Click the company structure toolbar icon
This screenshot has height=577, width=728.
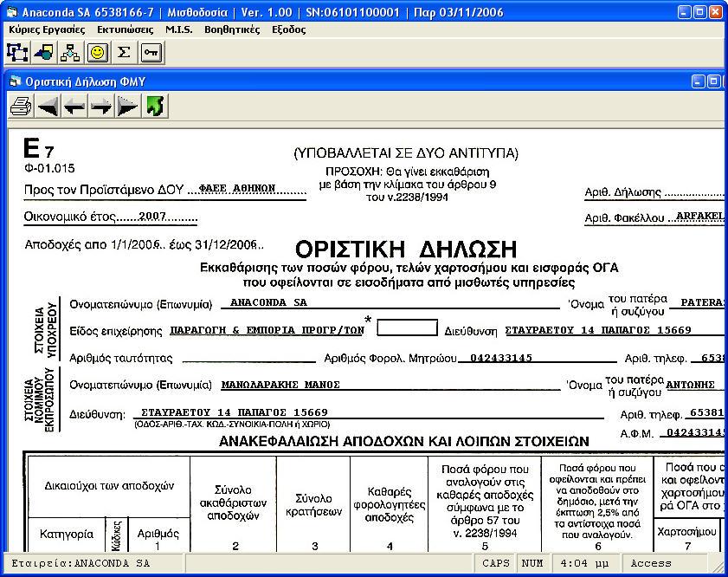pyautogui.click(x=17, y=52)
